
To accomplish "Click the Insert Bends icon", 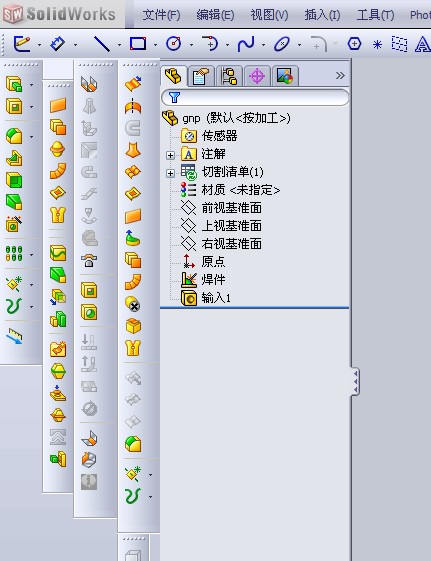I will [89, 438].
